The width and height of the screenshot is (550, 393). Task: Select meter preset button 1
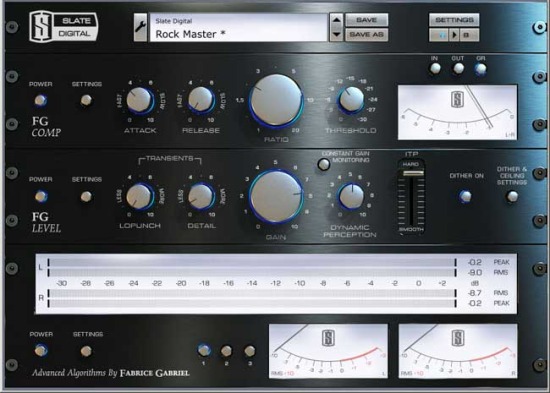(204, 350)
